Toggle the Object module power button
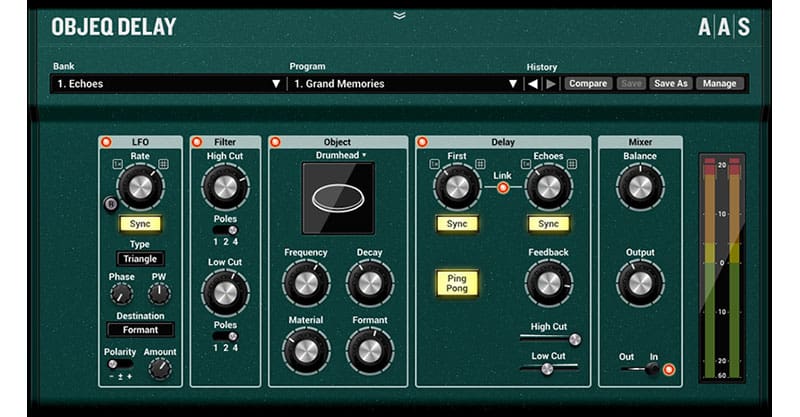The height and width of the screenshot is (417, 800). tap(275, 142)
